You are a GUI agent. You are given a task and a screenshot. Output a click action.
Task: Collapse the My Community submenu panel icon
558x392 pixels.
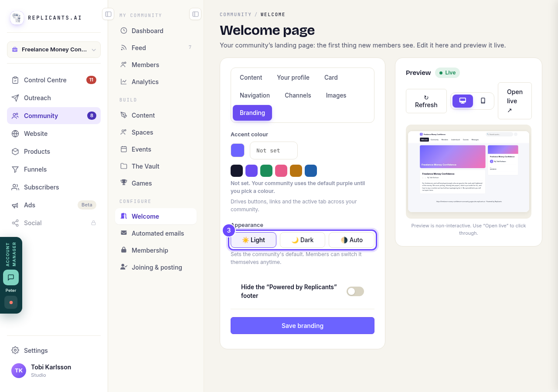click(x=195, y=14)
